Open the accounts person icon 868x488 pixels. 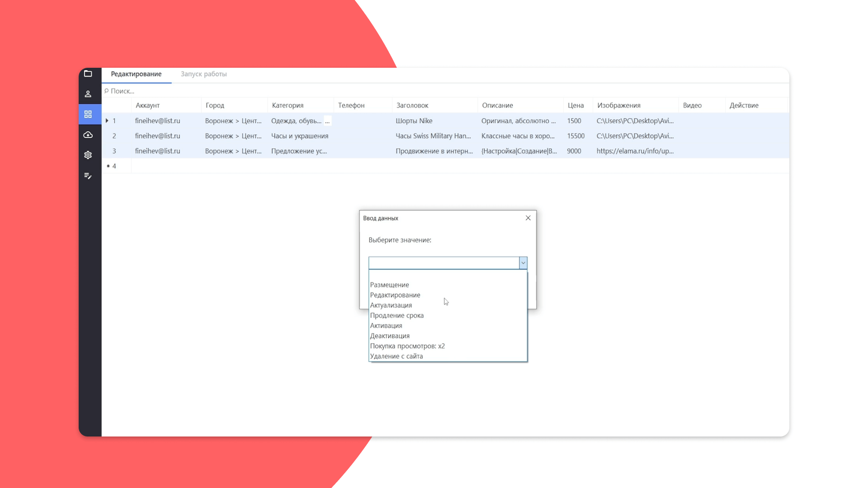(x=88, y=94)
